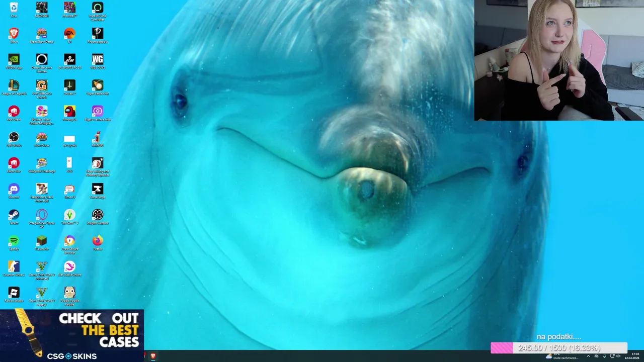
Task: Open Insta360 Link Controller shortcut
Action: click(x=98, y=12)
